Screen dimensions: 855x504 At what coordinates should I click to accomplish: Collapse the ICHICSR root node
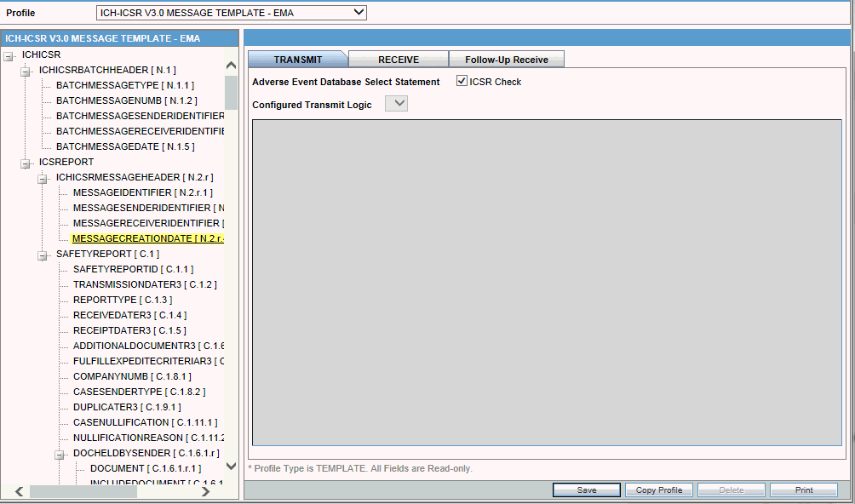(x=9, y=54)
